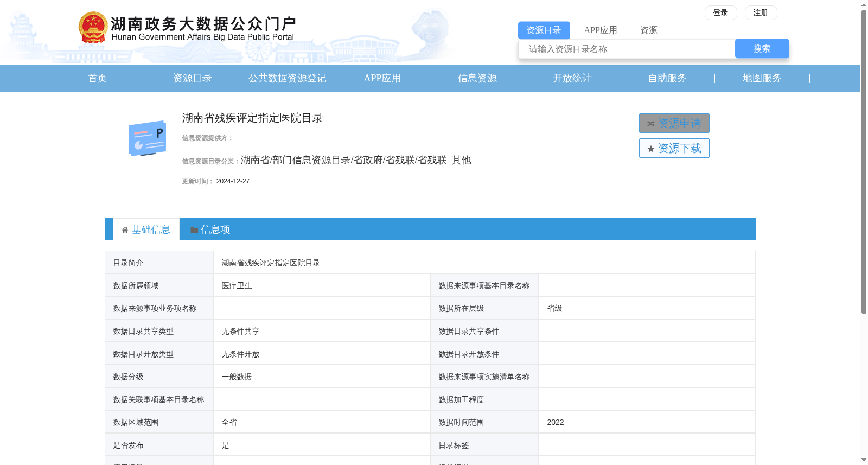Switch to the 信息项 tab
868x465 pixels.
point(210,230)
